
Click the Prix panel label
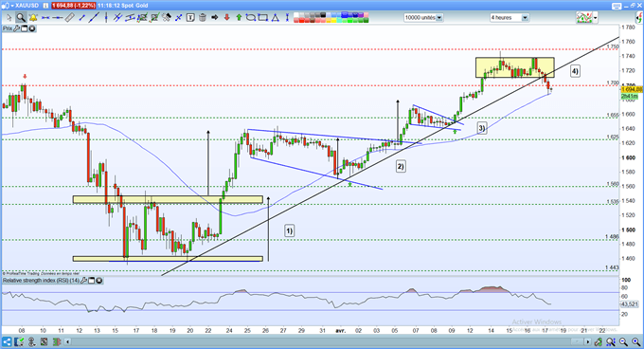click(x=8, y=28)
